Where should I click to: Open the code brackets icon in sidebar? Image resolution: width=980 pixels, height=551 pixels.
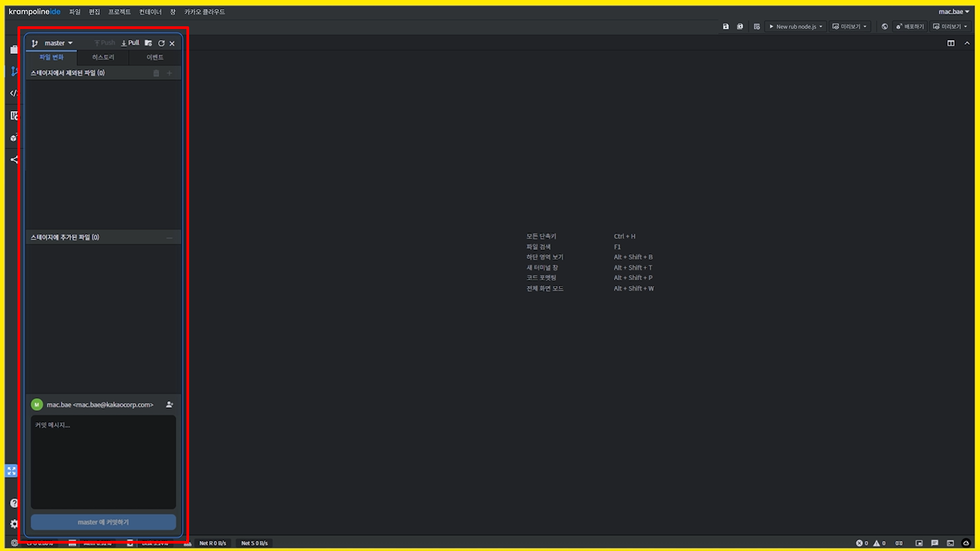click(13, 94)
